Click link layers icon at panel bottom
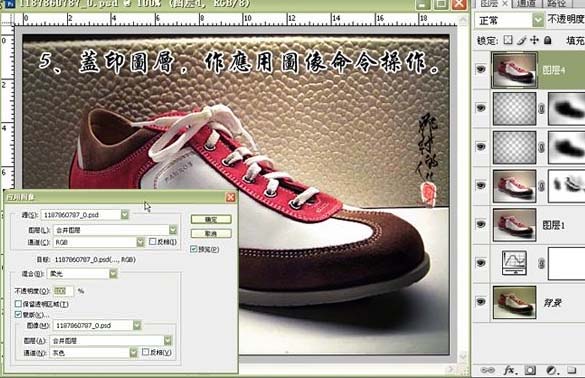585x378 pixels. [x=488, y=370]
